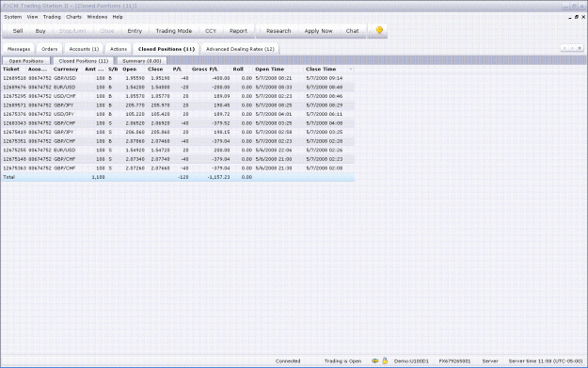This screenshot has width=588, height=368.
Task: Select the Summary (0.00) sub-tab
Action: pos(142,61)
